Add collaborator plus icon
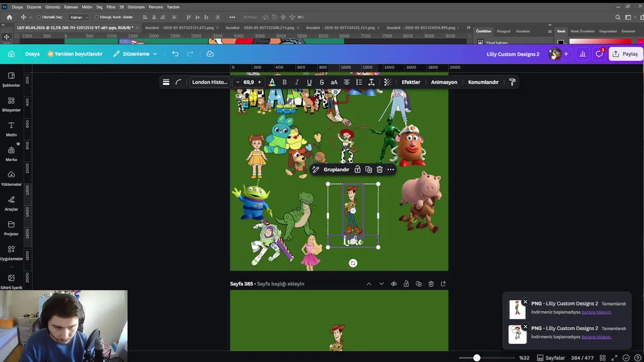The width and height of the screenshot is (644, 362). point(566,54)
